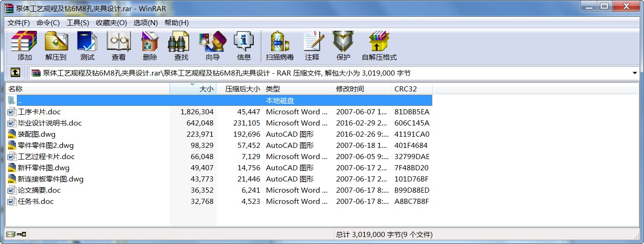Select the 论文摘要.doc file icon
Screen dimensions: 644x244
click(x=12, y=190)
